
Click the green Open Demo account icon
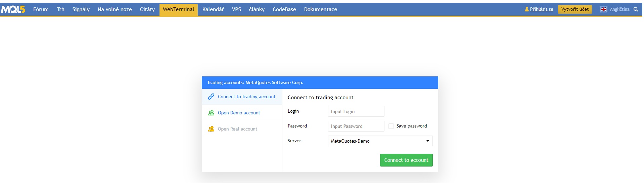pos(211,113)
